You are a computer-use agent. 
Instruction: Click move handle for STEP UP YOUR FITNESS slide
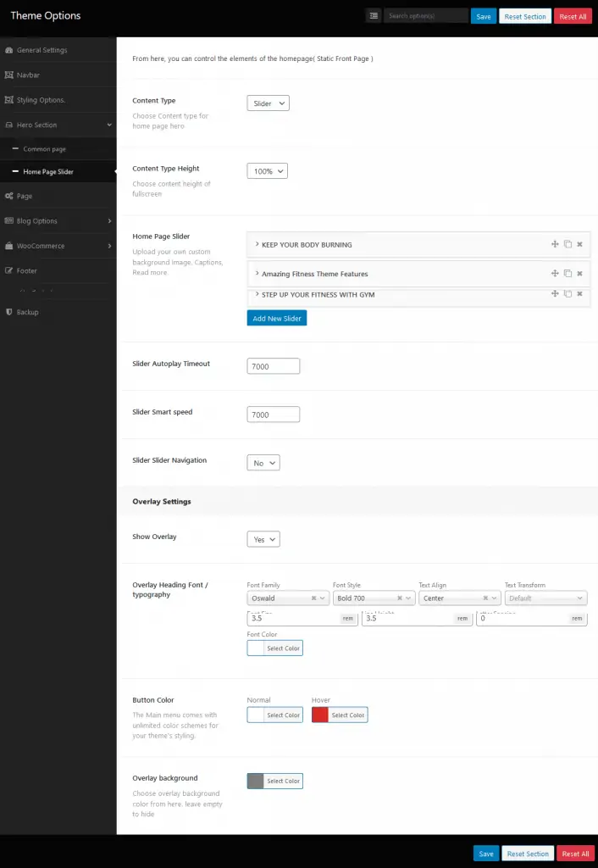[x=555, y=294]
